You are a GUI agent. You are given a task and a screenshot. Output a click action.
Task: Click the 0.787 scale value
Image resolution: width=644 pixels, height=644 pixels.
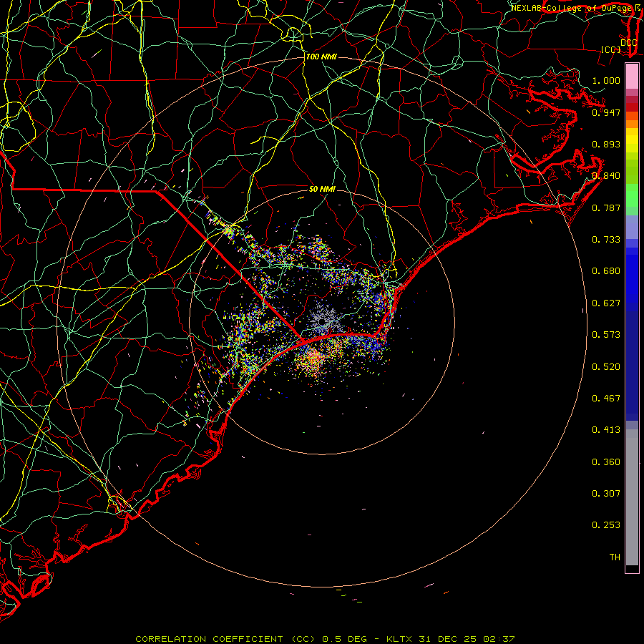pos(606,208)
